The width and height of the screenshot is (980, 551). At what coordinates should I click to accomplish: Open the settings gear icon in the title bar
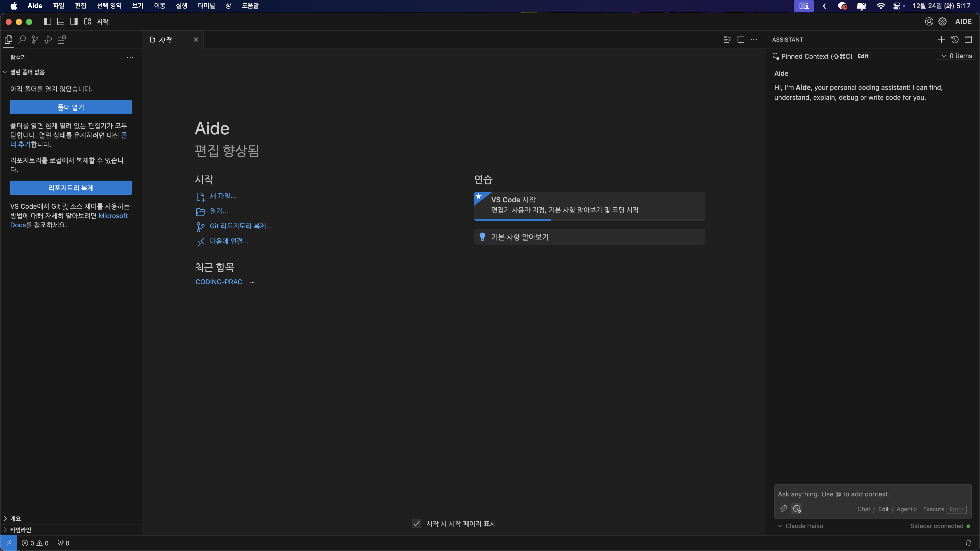coord(942,22)
